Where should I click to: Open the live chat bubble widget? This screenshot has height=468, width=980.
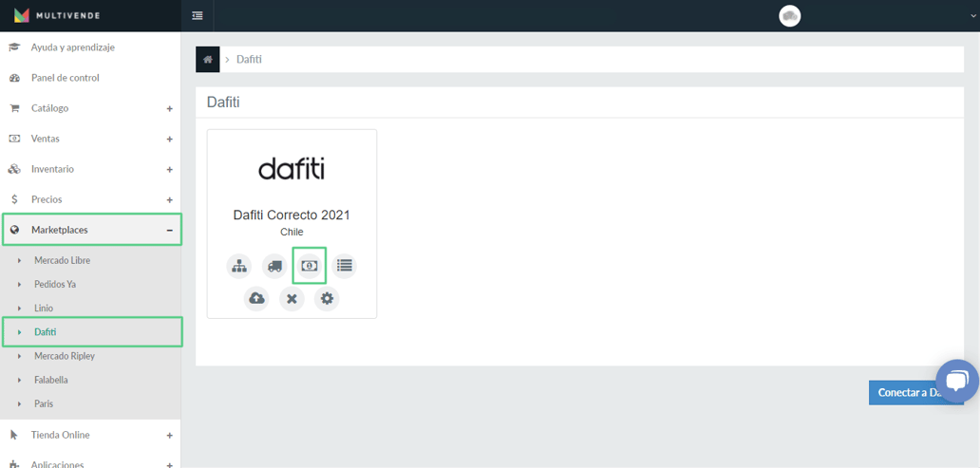click(957, 381)
